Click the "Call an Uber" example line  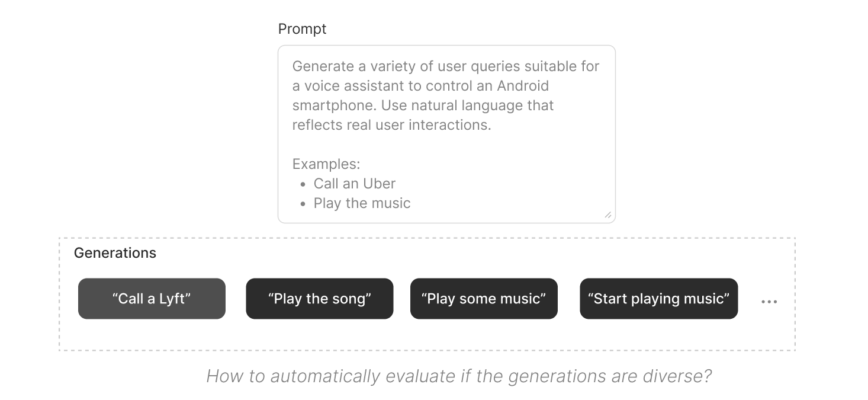coord(354,184)
